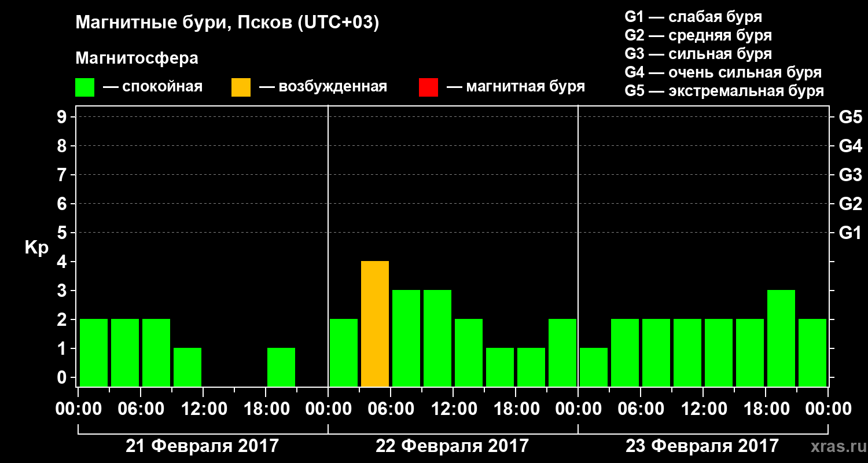This screenshot has height=463, width=868.
Task: Click 'G3 — сильная буря' legend line
Action: [x=698, y=54]
